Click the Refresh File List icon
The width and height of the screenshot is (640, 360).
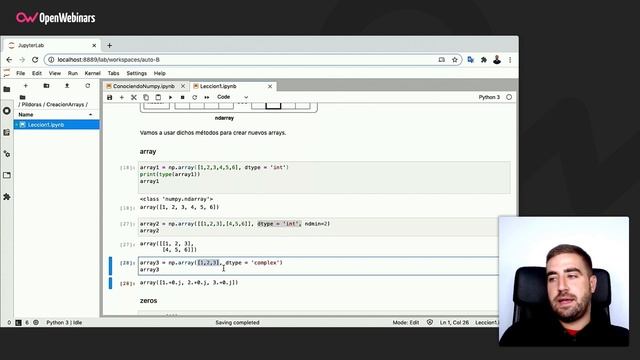[x=87, y=86]
